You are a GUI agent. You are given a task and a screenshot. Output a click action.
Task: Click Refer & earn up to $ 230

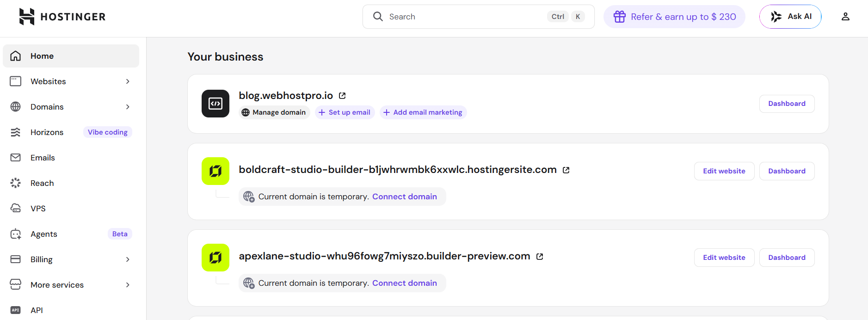[674, 17]
